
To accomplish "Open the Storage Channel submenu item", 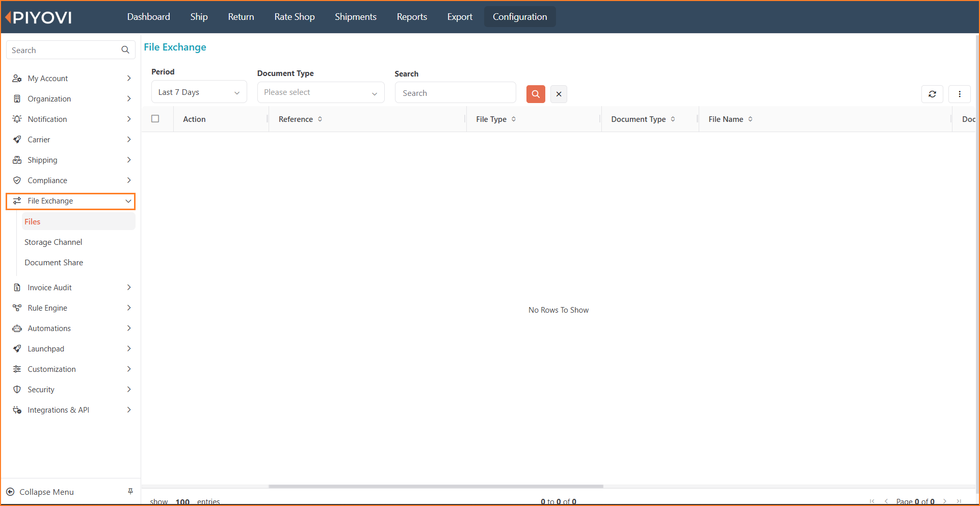I will pyautogui.click(x=53, y=242).
